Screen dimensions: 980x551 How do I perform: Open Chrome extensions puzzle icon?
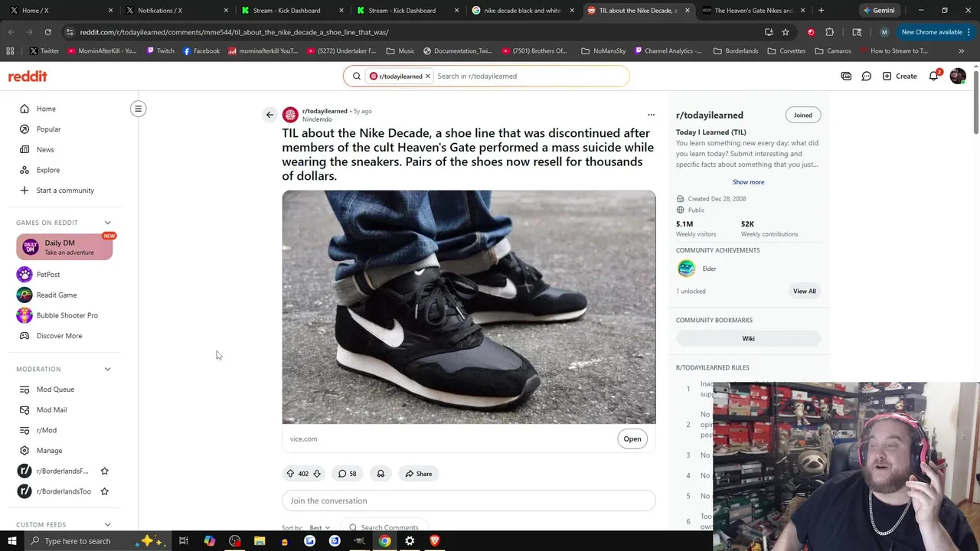click(829, 32)
